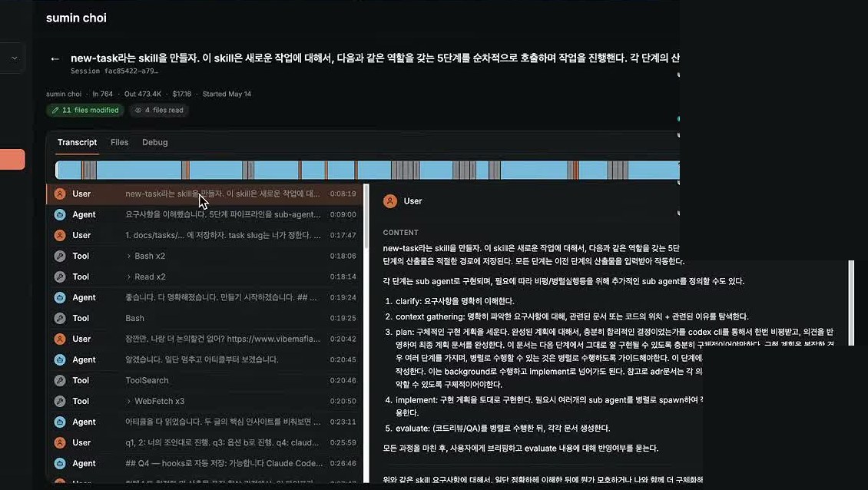Click the Started May 14 label
The width and height of the screenshot is (868, 490).
tap(227, 94)
